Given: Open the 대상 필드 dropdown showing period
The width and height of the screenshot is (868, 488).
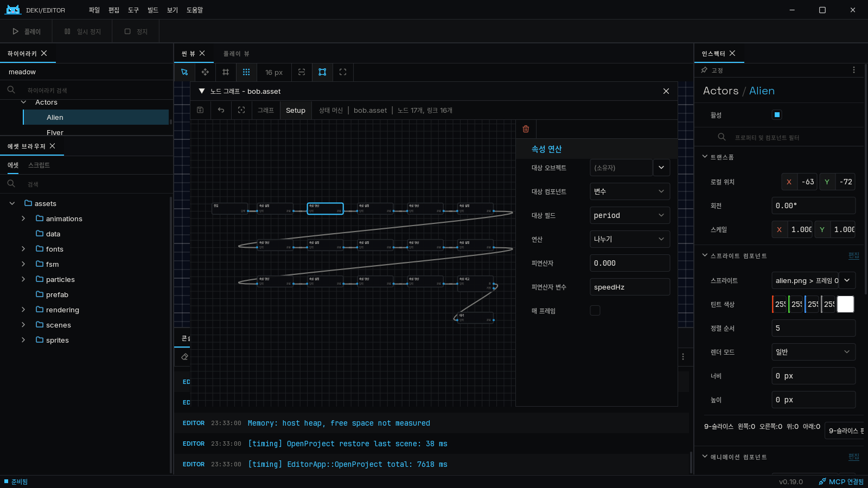Looking at the screenshot, I should (630, 215).
